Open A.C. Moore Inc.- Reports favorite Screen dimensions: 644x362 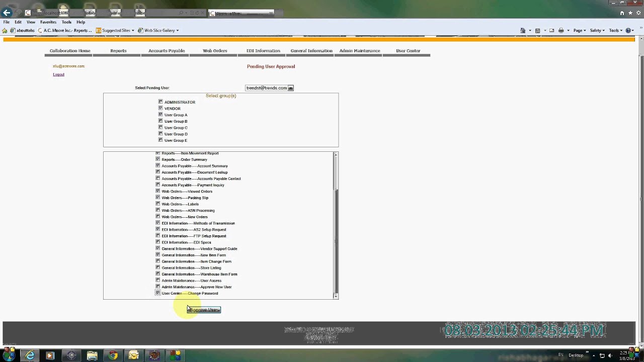(65, 30)
